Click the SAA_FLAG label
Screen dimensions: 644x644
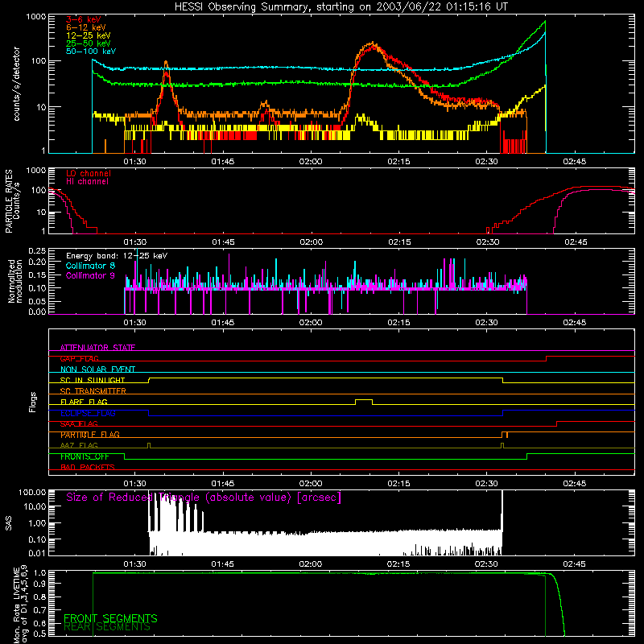pos(79,423)
